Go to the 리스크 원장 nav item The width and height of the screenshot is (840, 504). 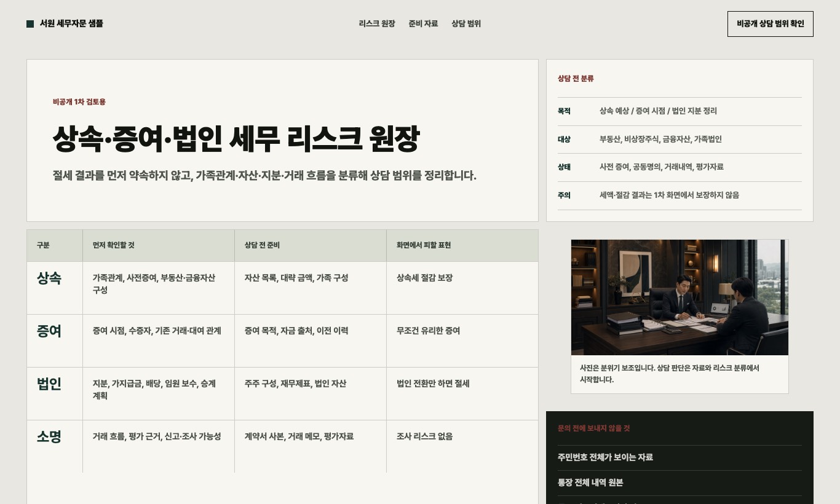point(377,24)
